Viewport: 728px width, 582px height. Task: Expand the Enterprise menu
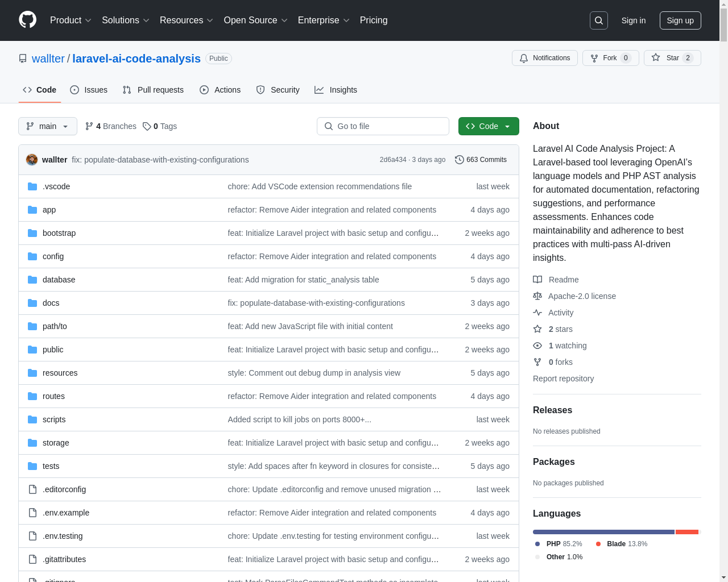click(324, 20)
